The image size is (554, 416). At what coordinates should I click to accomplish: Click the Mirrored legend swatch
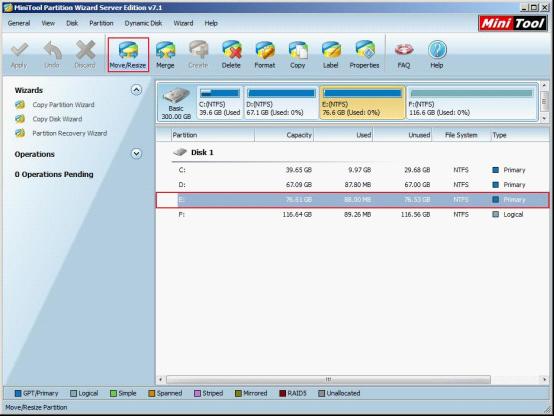(238, 393)
